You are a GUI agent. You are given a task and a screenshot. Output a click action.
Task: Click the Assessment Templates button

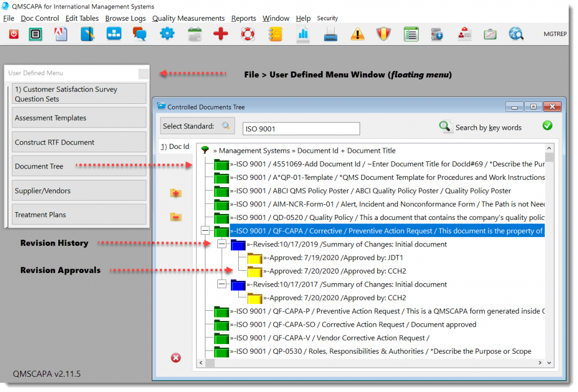[x=79, y=118]
